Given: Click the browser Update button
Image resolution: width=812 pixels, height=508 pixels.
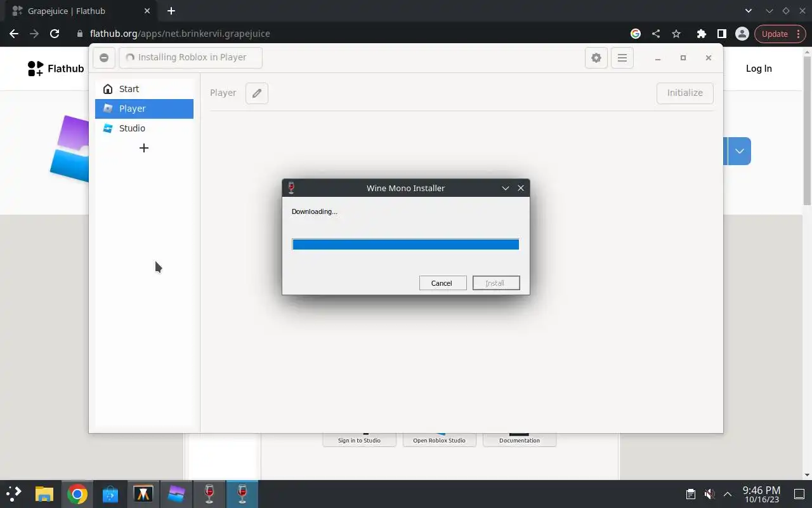Looking at the screenshot, I should [775, 34].
